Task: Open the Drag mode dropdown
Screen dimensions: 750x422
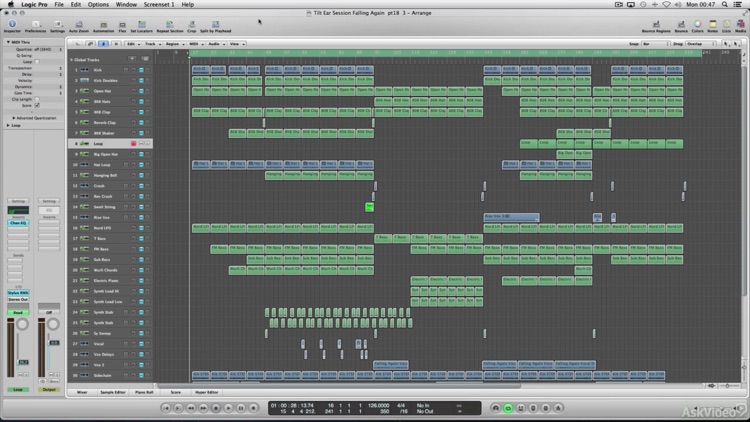Action: click(701, 44)
